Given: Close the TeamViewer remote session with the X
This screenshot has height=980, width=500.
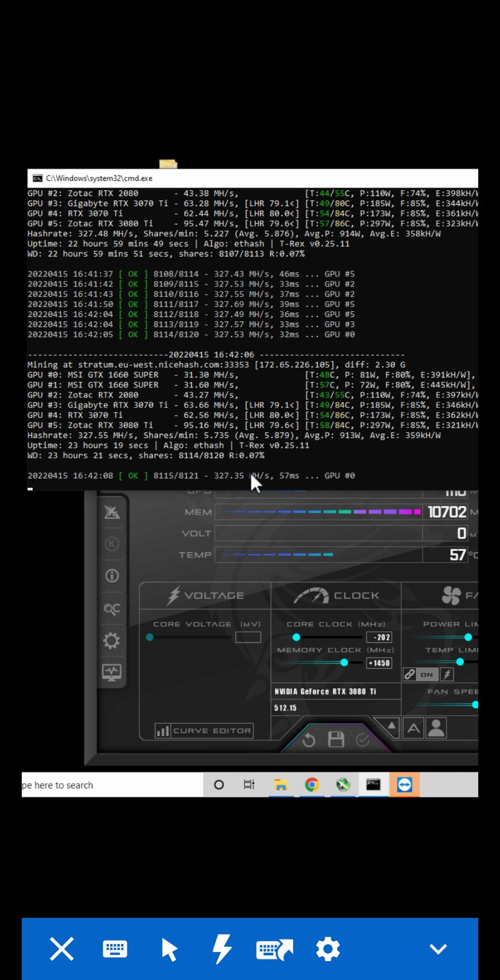Looking at the screenshot, I should 62,949.
